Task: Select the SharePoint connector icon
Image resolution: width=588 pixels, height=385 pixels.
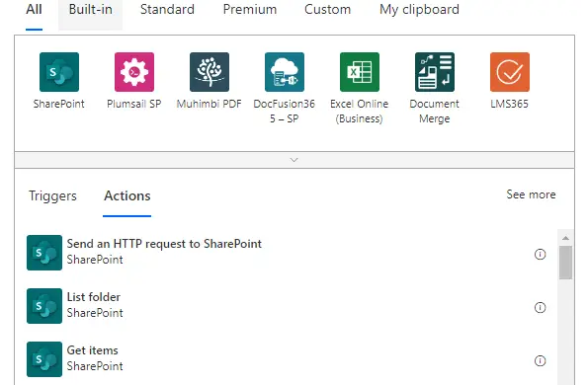Action: coord(59,72)
